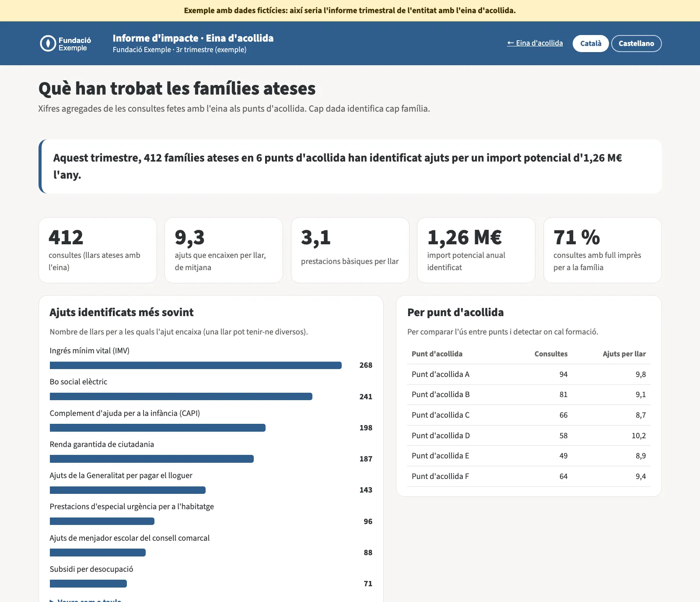This screenshot has width=700, height=602.
Task: Select the 3,1 prestacions bàsiques card
Action: (x=350, y=250)
